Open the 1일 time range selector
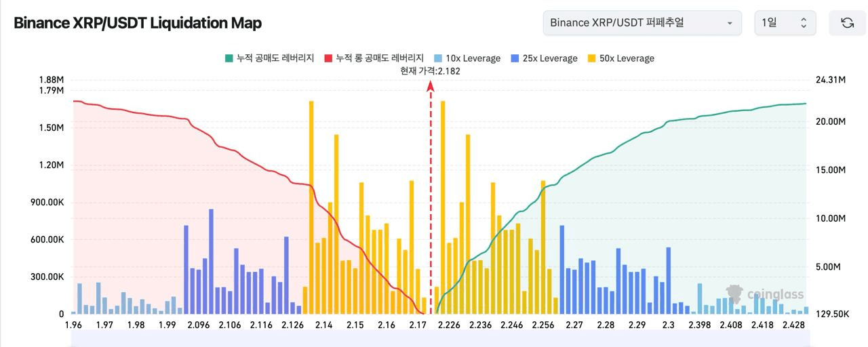This screenshot has height=347, width=868. pyautogui.click(x=785, y=23)
